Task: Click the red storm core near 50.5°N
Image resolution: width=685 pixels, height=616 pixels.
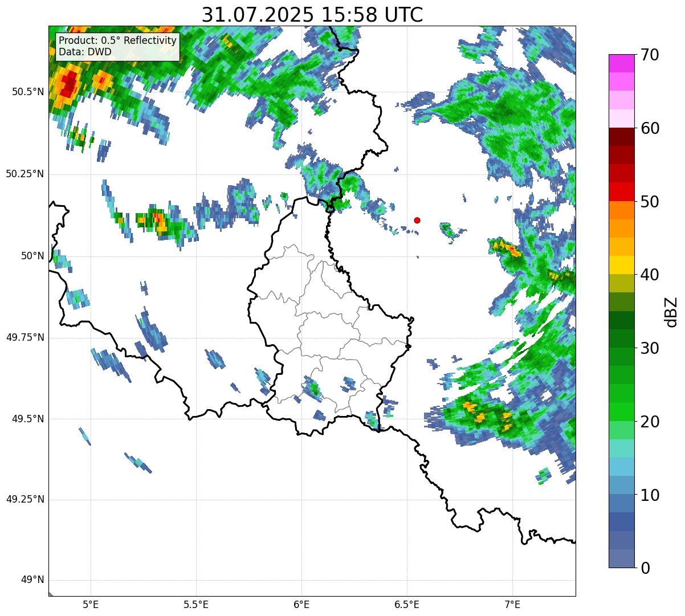Action: pos(69,84)
